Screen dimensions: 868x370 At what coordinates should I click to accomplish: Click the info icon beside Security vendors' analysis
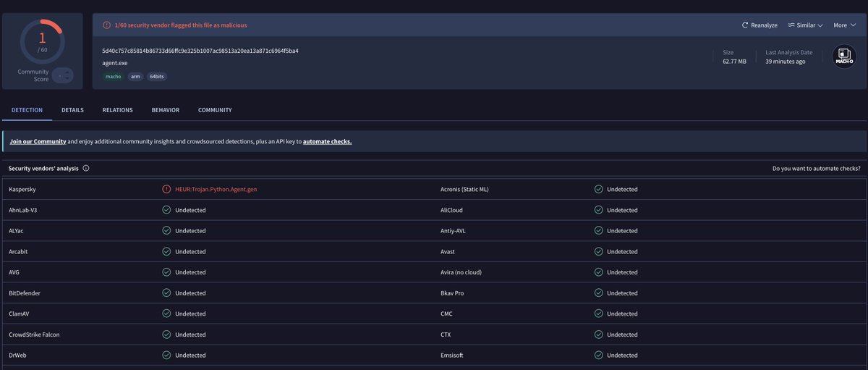pyautogui.click(x=86, y=168)
